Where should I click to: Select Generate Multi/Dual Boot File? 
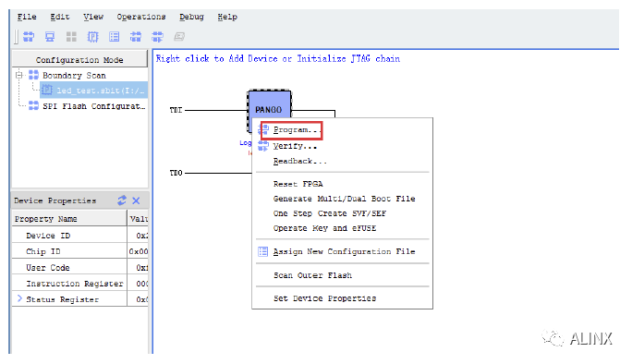342,199
